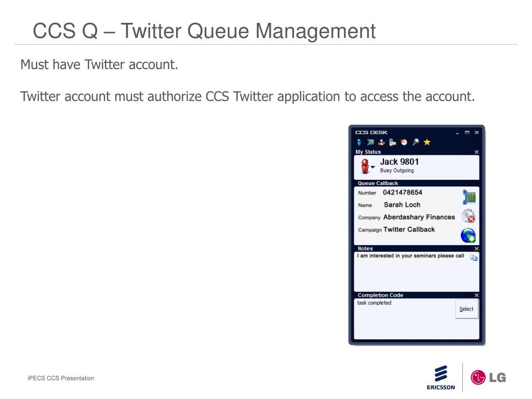Viewport: 532px width, 399px height.
Task: Click the red agent status figure
Action: coord(365,166)
